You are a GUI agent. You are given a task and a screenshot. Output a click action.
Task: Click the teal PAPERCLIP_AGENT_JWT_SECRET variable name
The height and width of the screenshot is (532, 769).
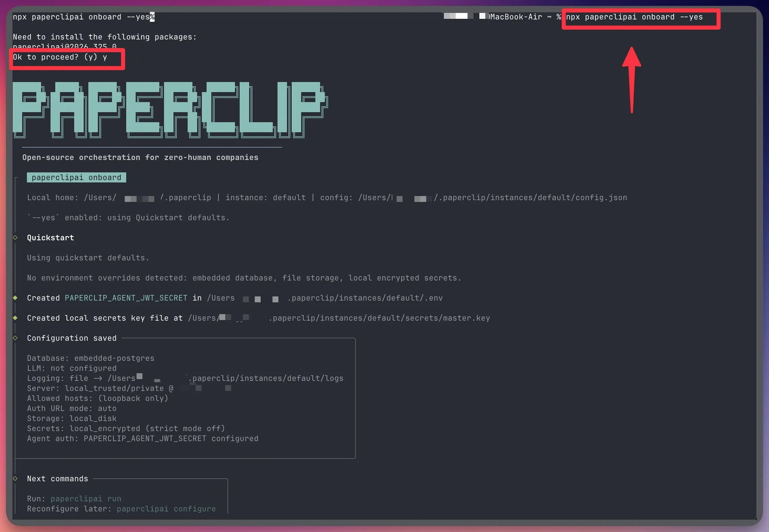(126, 298)
